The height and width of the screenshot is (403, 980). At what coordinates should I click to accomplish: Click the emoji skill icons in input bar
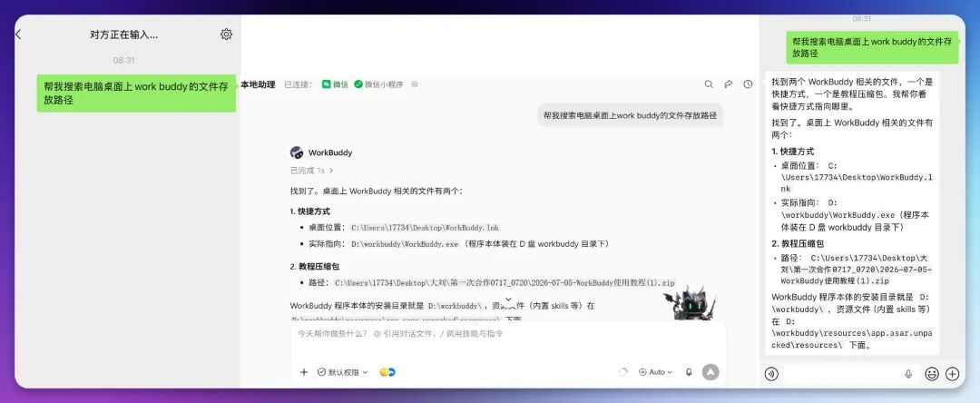pyautogui.click(x=387, y=372)
